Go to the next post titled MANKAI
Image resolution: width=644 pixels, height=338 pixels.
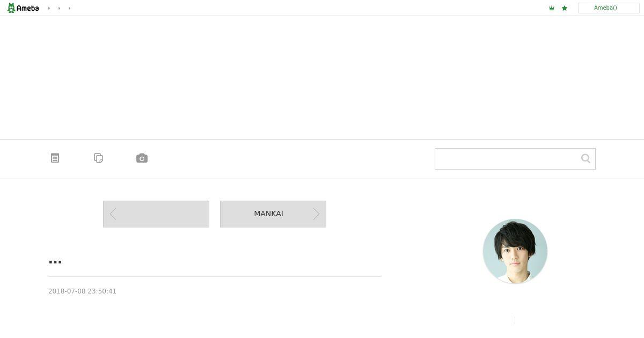[x=273, y=214]
